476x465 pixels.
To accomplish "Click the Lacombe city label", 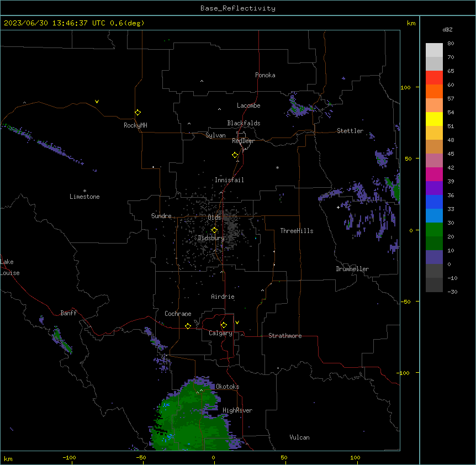I will pos(248,105).
